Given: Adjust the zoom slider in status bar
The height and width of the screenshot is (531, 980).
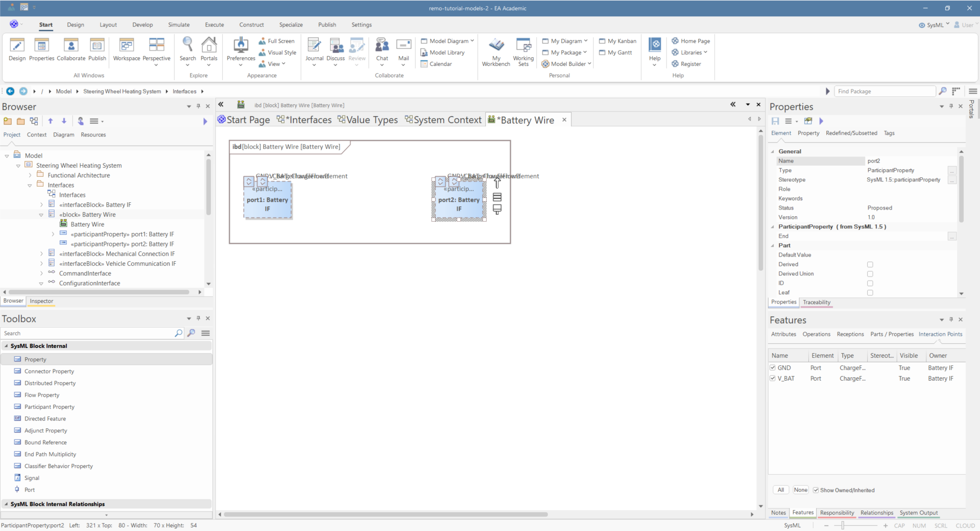Looking at the screenshot, I should (843, 525).
